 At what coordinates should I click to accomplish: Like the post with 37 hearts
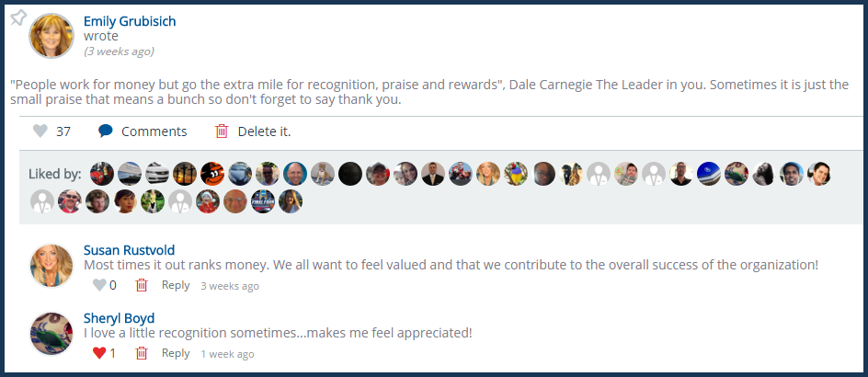(40, 131)
